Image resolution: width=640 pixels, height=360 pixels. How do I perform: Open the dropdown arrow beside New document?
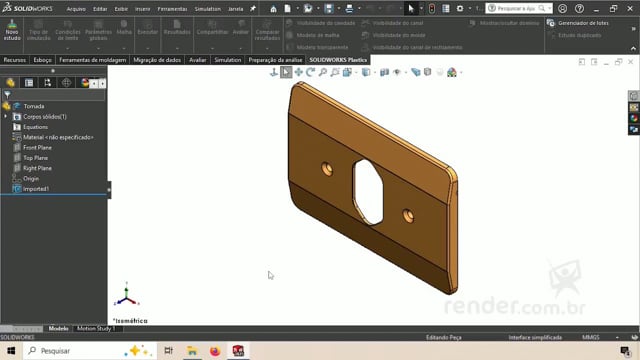[x=298, y=9]
